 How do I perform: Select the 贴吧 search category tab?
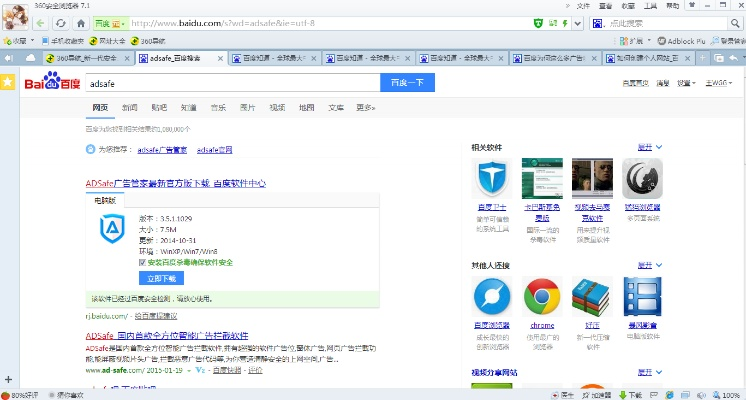click(x=159, y=107)
